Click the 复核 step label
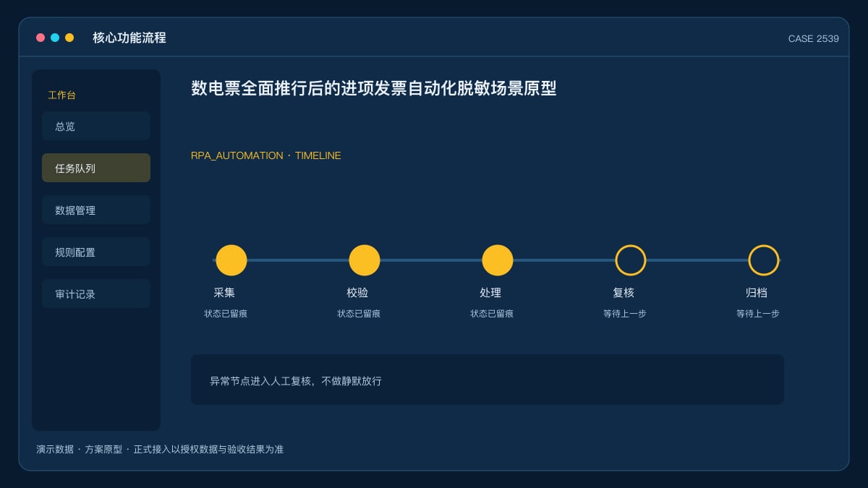Screen dimensions: 868x488 (x=624, y=293)
